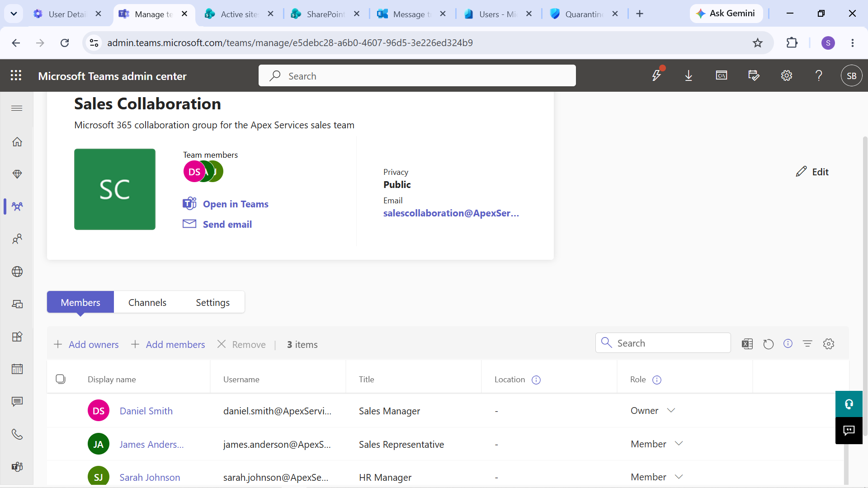868x488 pixels.
Task: Bookmark this page with the star
Action: pyautogui.click(x=758, y=43)
